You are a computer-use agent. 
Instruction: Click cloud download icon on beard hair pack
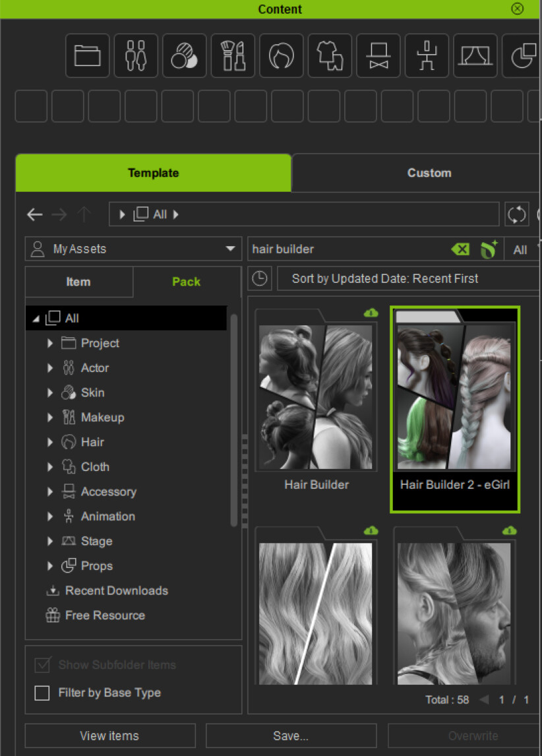coord(510,531)
